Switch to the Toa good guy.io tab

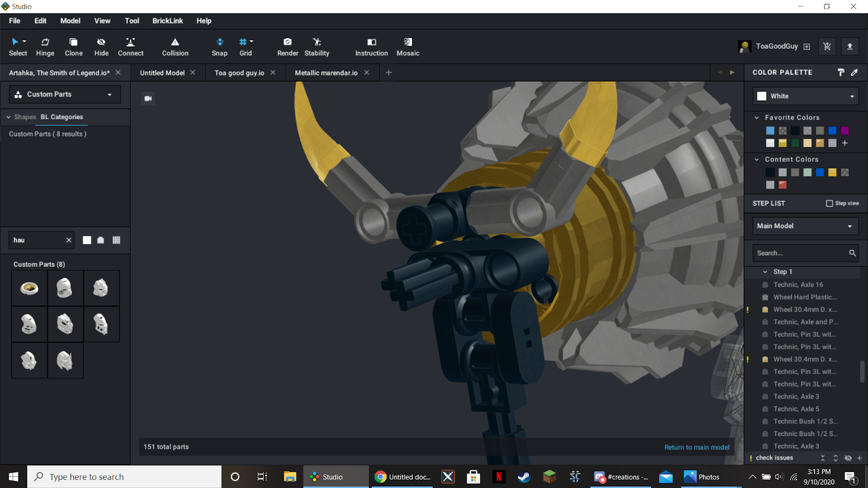point(239,73)
